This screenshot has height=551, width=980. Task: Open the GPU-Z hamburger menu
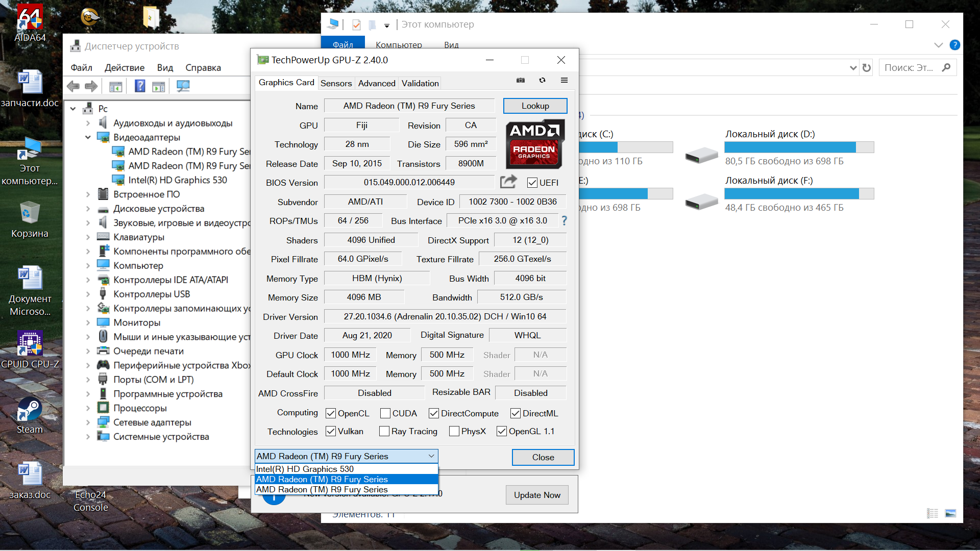[x=564, y=80]
